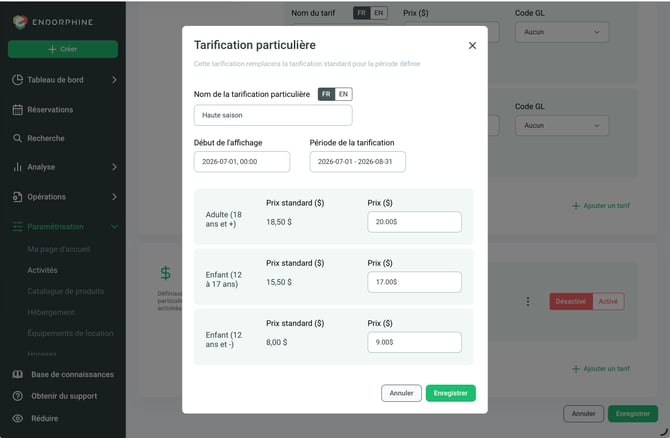Click Enfant 12 ans et - price field
The height and width of the screenshot is (438, 670).
coord(414,343)
